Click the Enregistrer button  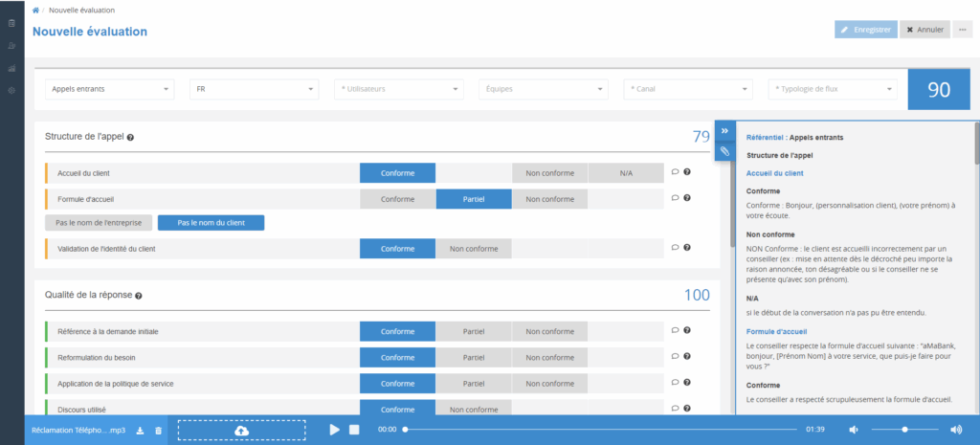pos(865,30)
